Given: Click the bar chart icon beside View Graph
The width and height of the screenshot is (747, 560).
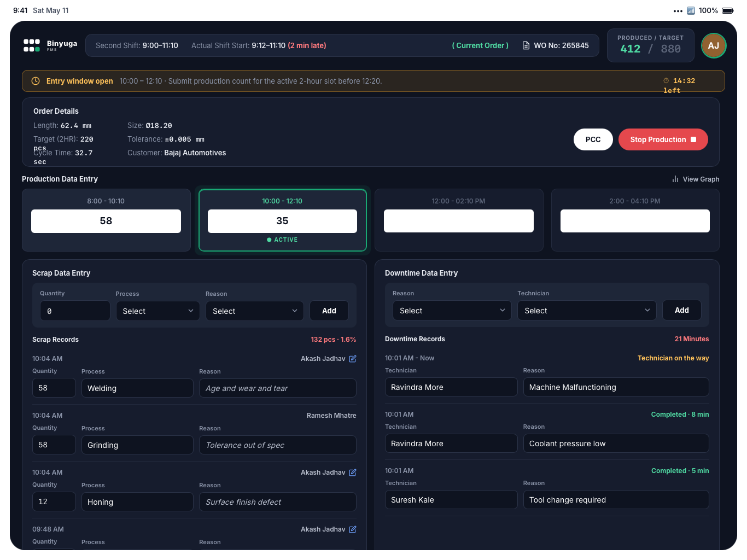Looking at the screenshot, I should pyautogui.click(x=675, y=179).
